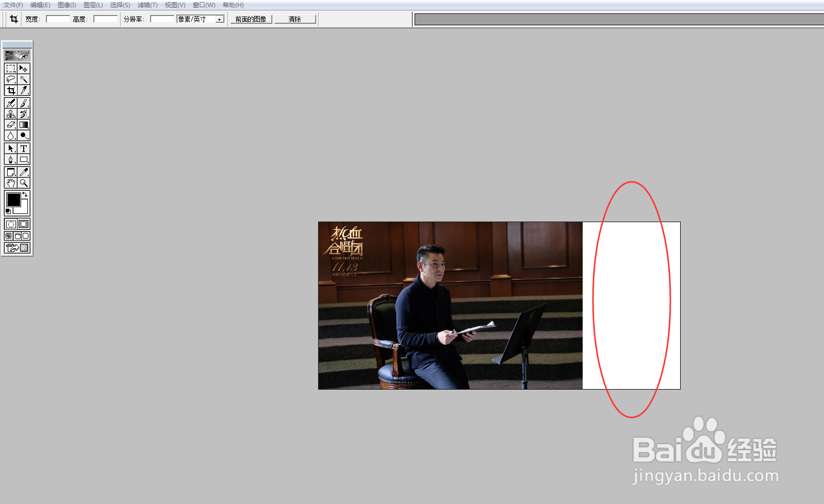Select the Pen tool
The height and width of the screenshot is (504, 824).
pyautogui.click(x=11, y=159)
